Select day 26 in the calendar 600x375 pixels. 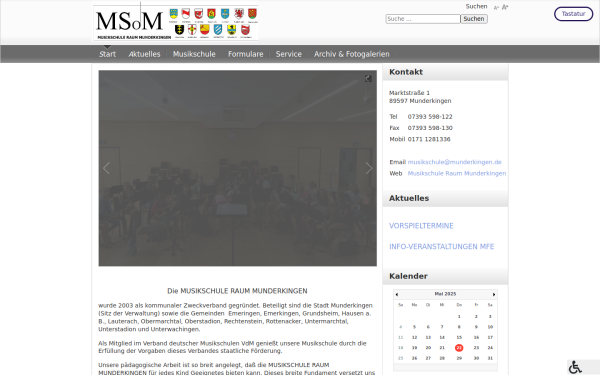(414, 358)
